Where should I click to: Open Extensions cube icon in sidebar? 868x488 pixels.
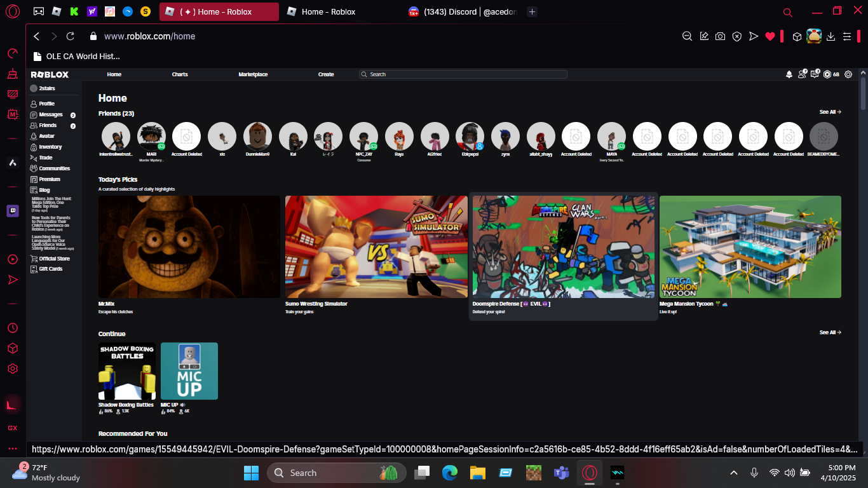coord(13,348)
